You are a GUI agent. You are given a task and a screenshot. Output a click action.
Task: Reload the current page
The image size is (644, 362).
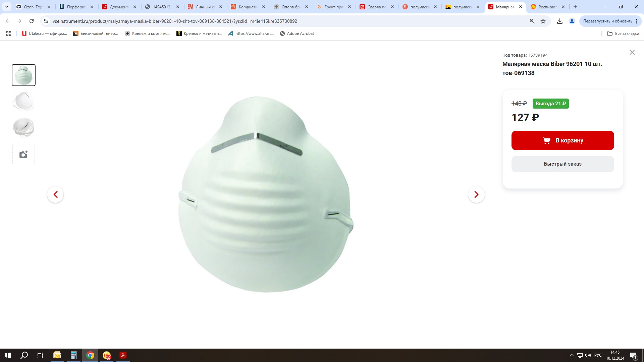tap(32, 21)
